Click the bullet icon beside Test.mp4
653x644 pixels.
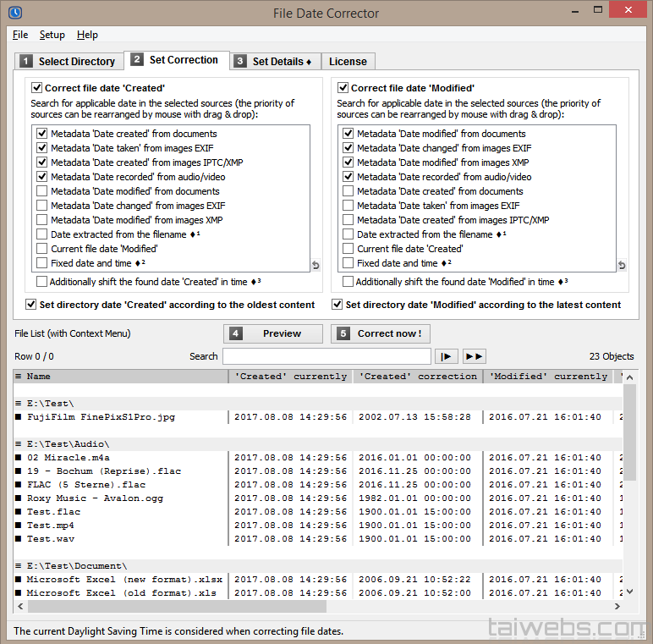pos(18,526)
